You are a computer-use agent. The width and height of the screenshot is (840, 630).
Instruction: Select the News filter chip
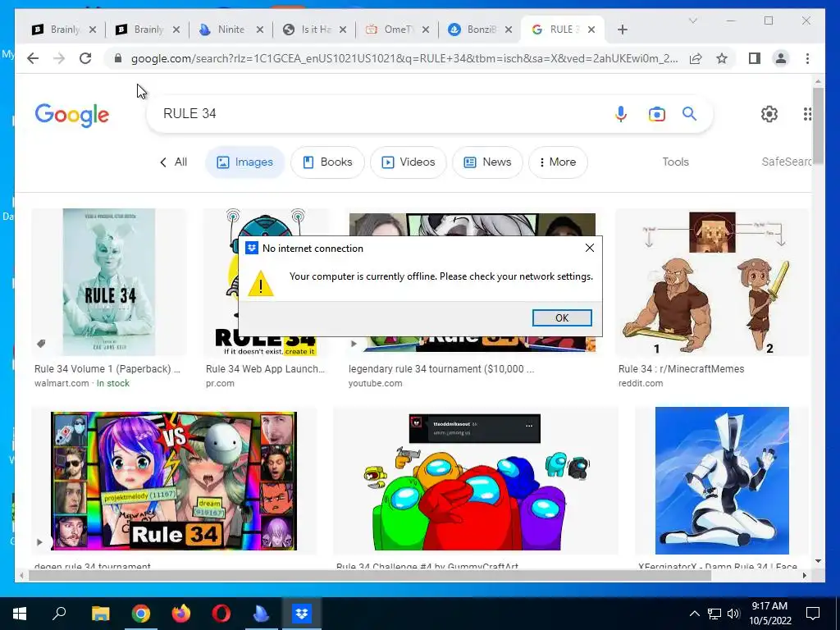tap(487, 162)
